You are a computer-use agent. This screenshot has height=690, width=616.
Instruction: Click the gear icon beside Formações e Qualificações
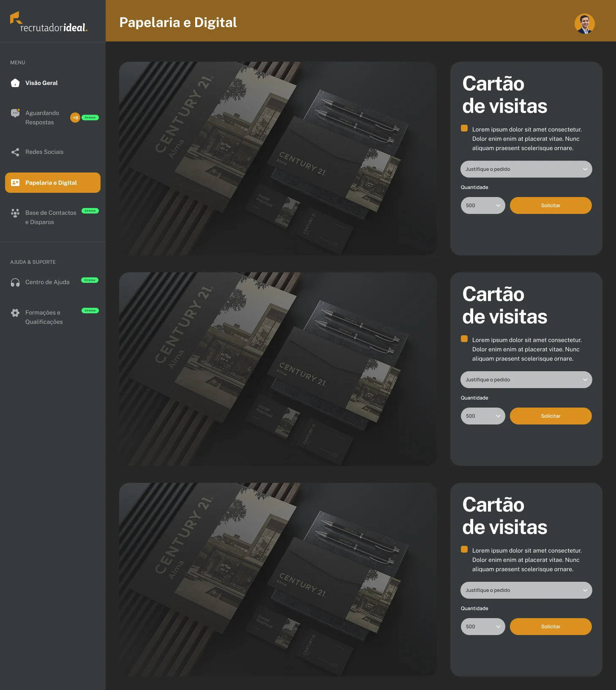coord(15,313)
